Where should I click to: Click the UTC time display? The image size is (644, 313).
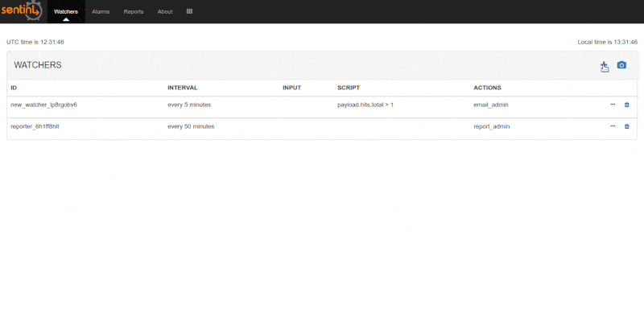pyautogui.click(x=35, y=42)
